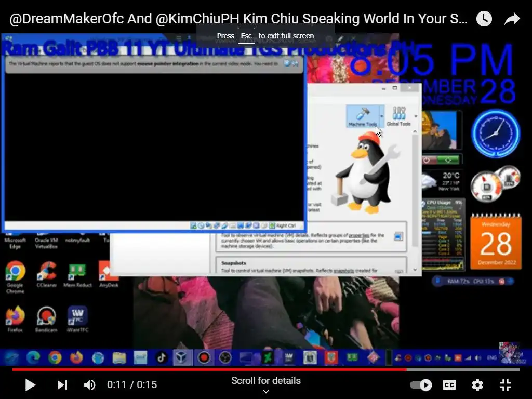The width and height of the screenshot is (532, 399).
Task: Toggle the Autoplay switch
Action: pyautogui.click(x=421, y=385)
